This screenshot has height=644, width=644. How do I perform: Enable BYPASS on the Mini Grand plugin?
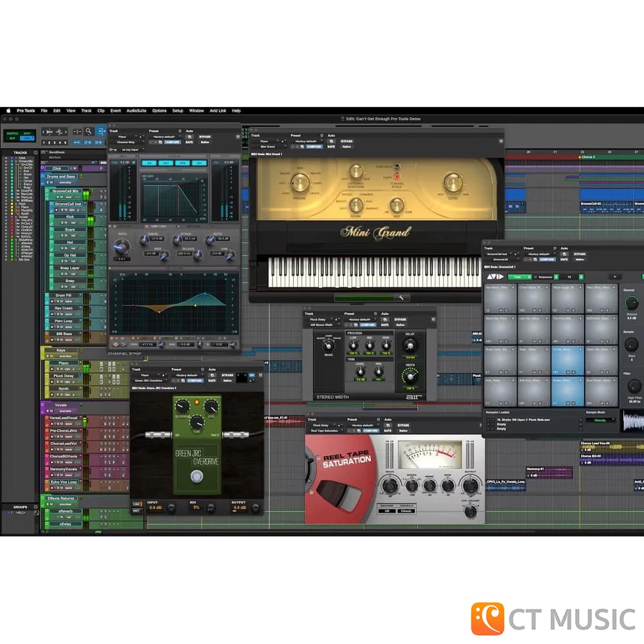click(x=346, y=141)
